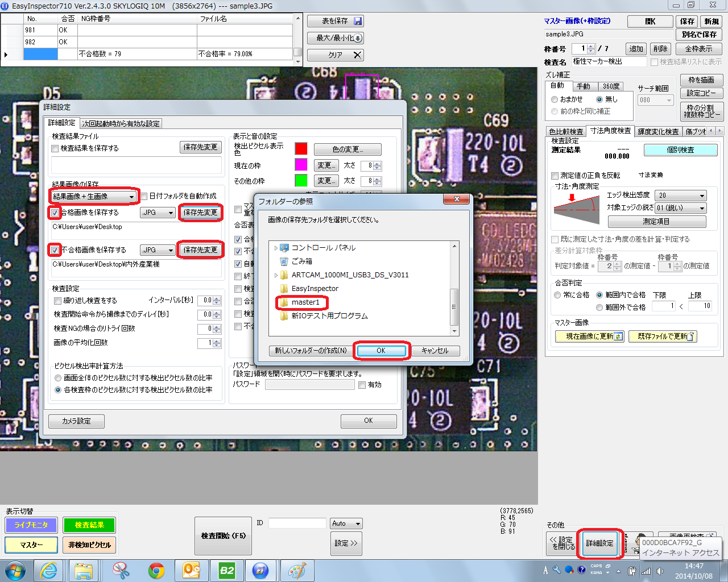Viewport: 728px width, 582px height.
Task: Expand ARTCAM_1000MI folder tree node
Action: pos(276,275)
